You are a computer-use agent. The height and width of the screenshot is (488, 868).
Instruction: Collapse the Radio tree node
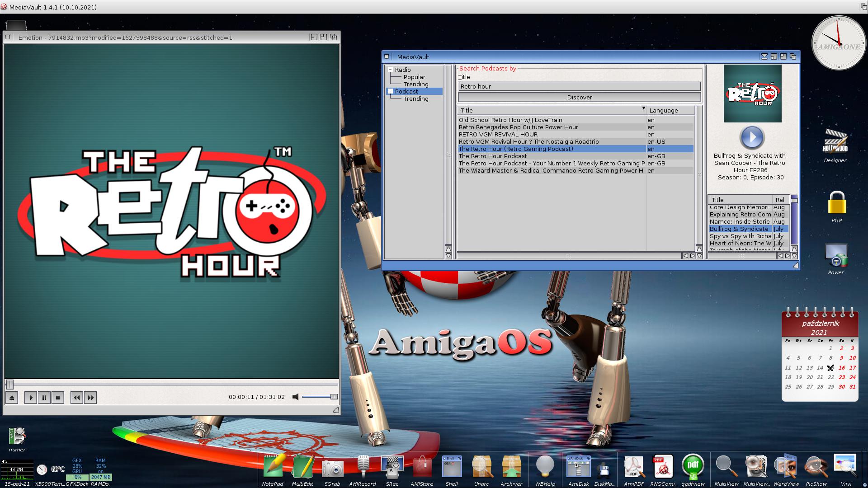tap(390, 70)
